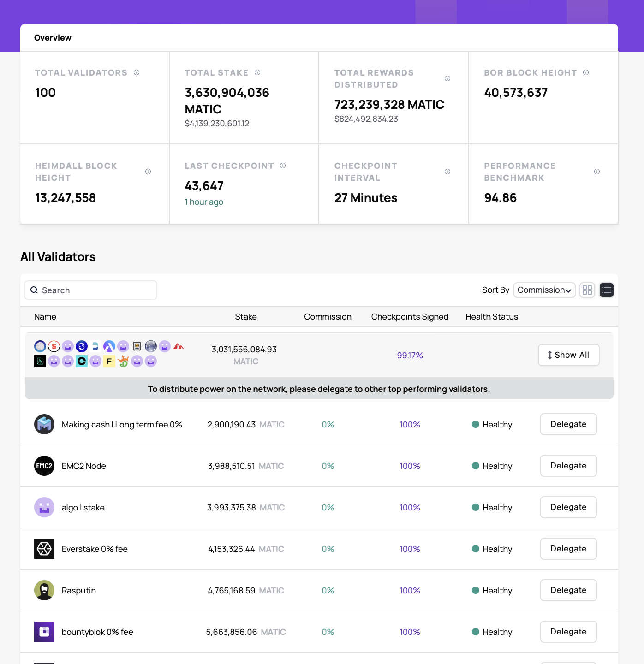The height and width of the screenshot is (664, 644).
Task: Show info for Heimdall Block Height
Action: [x=148, y=172]
